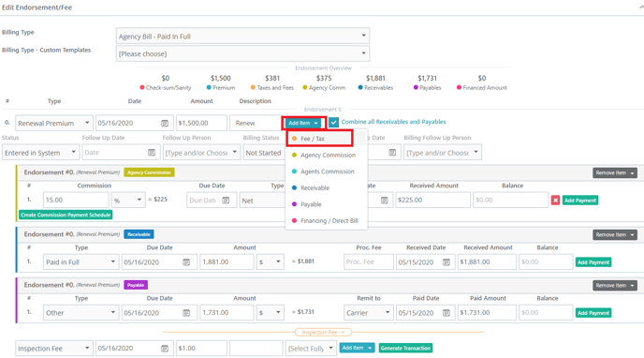The width and height of the screenshot is (644, 358).
Task: Collapse the Inspection Fee divider toggle
Action: [x=323, y=332]
